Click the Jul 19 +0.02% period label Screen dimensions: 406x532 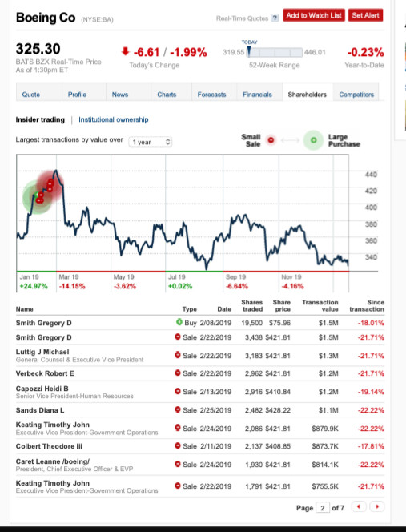(x=179, y=281)
